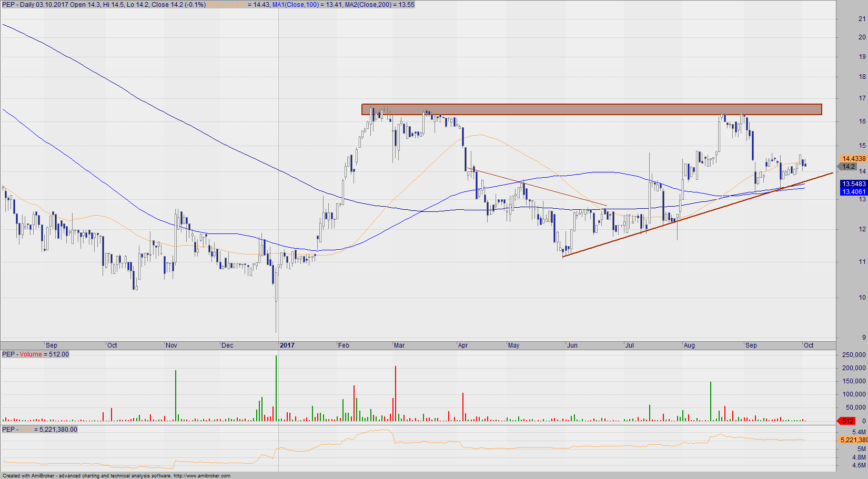Click the Apr month marker

tap(463, 345)
